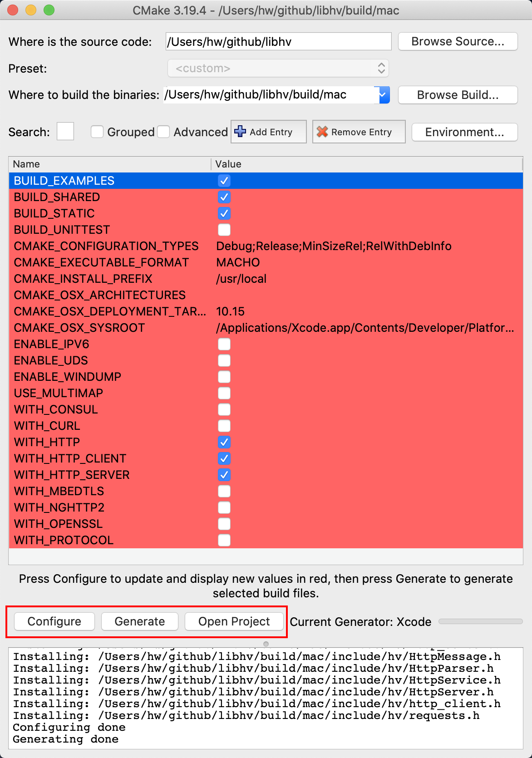Click the Browse Source button
Image resolution: width=532 pixels, height=758 pixels.
click(458, 41)
